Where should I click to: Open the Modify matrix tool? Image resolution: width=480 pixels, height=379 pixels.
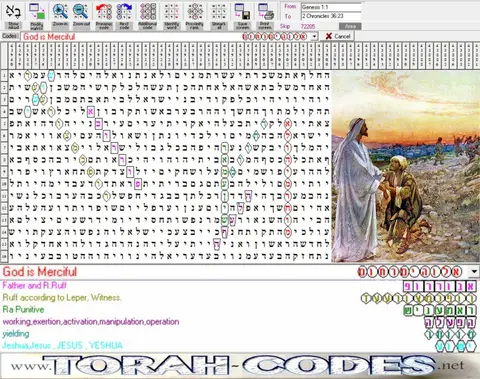[x=37, y=16]
